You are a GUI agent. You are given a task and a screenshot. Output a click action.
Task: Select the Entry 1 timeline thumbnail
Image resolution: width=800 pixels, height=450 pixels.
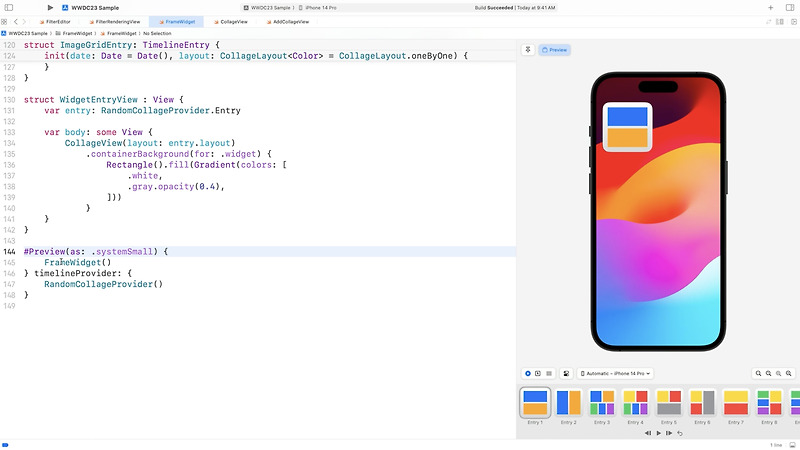[535, 403]
